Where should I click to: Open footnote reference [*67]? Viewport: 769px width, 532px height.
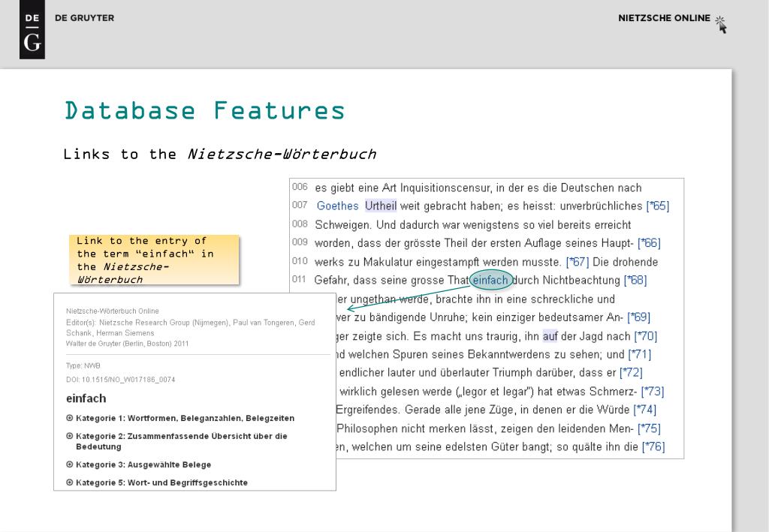point(578,262)
